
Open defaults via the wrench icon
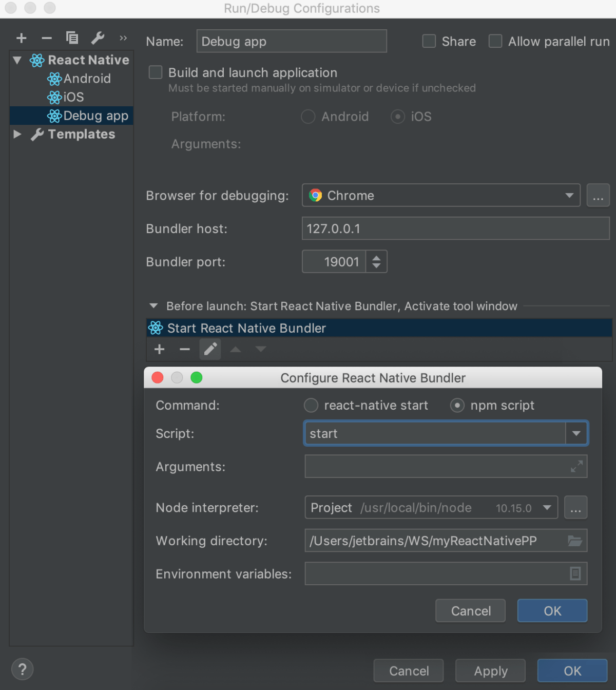98,37
